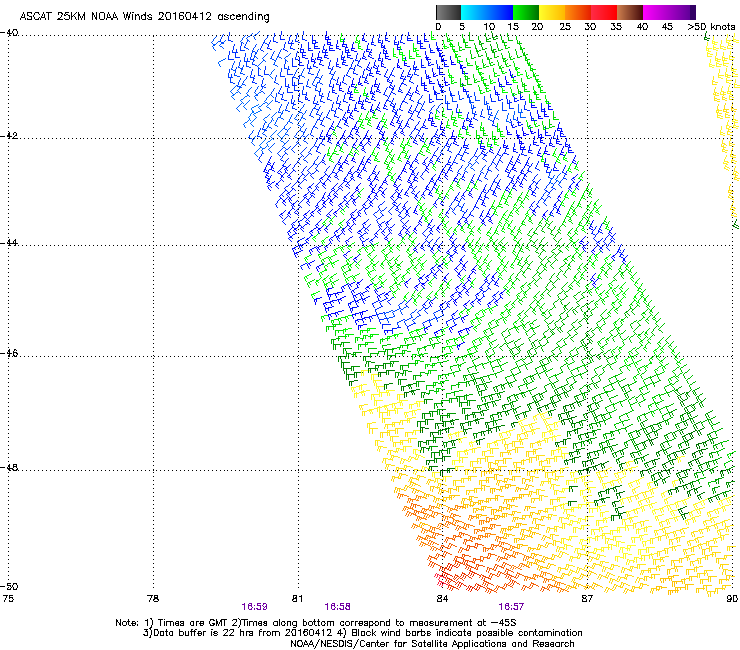Click the NOAA/NESDIS credit line

(x=432, y=644)
